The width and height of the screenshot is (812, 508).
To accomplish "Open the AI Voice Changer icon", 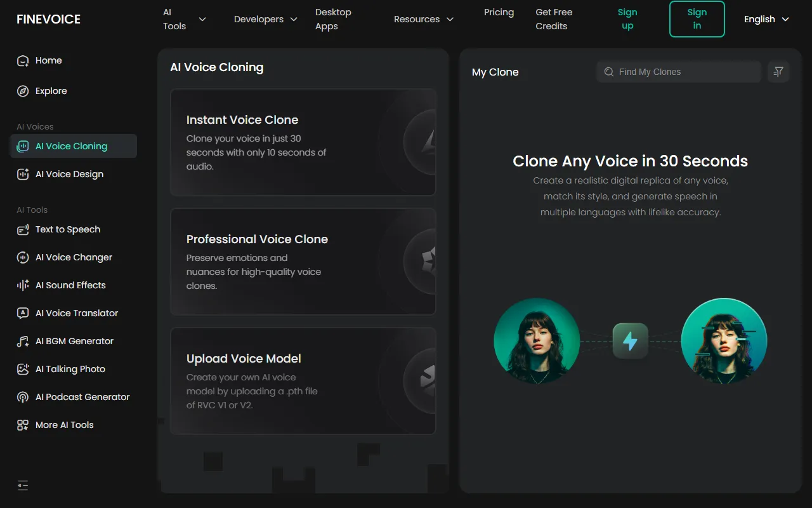I will point(23,258).
